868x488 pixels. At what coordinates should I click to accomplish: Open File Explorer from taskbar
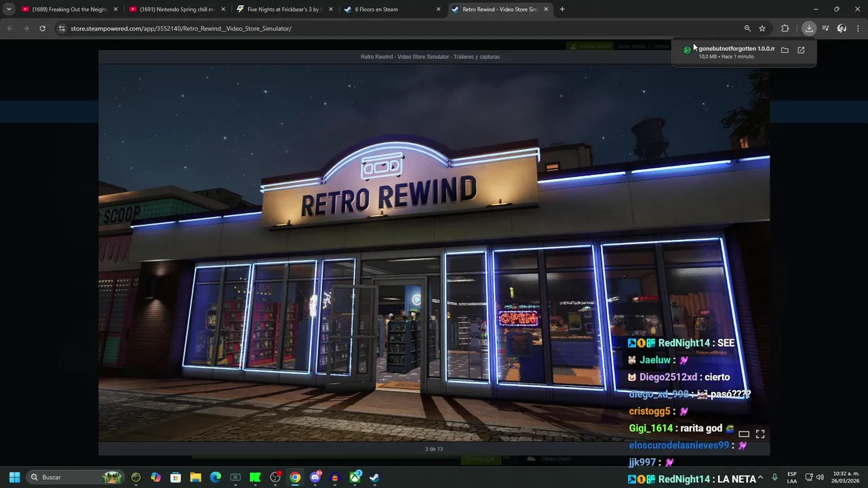[x=195, y=477]
